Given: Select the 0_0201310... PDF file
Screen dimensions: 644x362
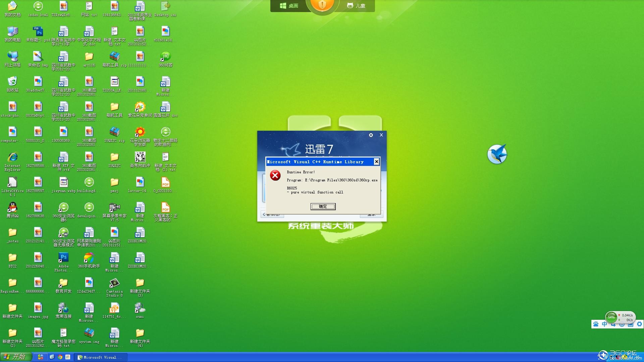Looking at the screenshot, I should click(x=165, y=185).
